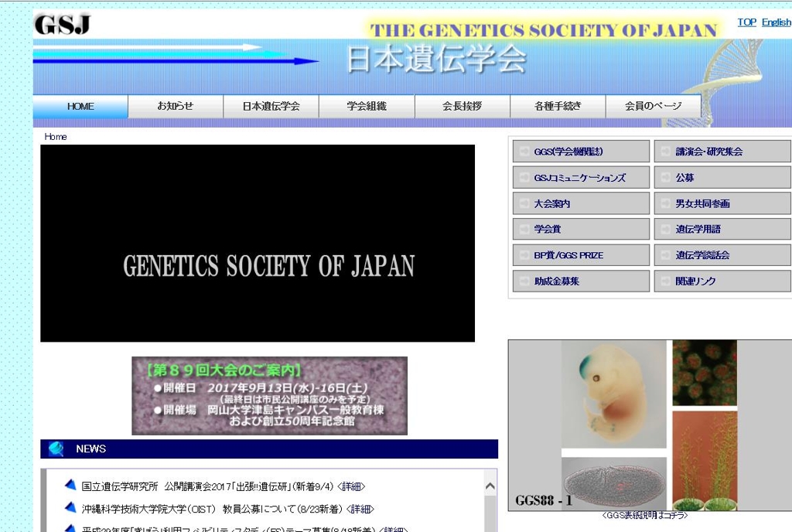792x532 pixels.
Task: Open 詳細 link for 国立遺伝学研究所 news
Action: coord(351,486)
